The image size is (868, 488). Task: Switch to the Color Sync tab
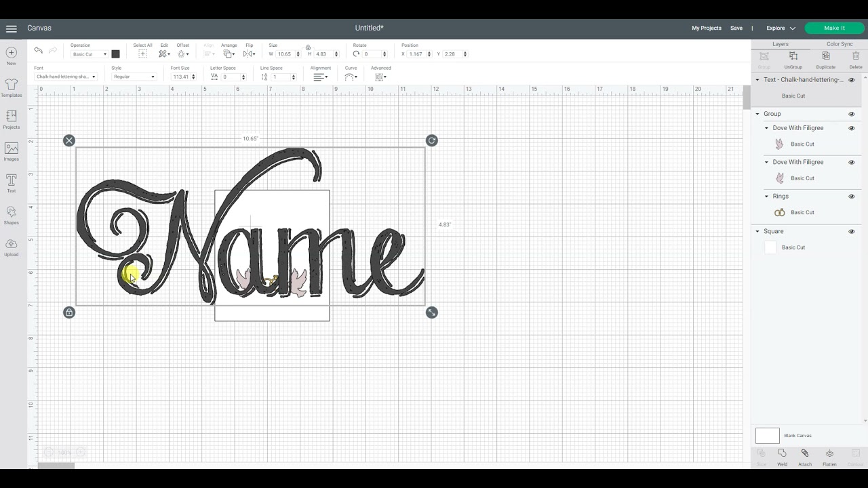tap(840, 44)
